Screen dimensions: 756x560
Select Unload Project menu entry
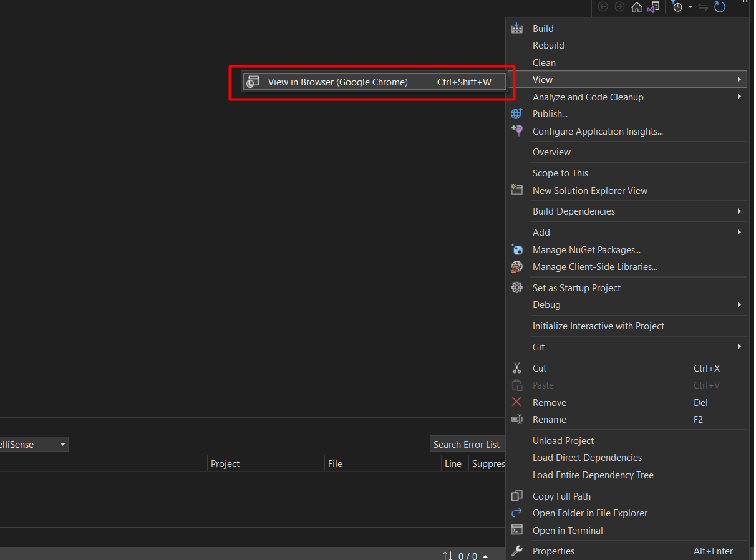coord(563,441)
